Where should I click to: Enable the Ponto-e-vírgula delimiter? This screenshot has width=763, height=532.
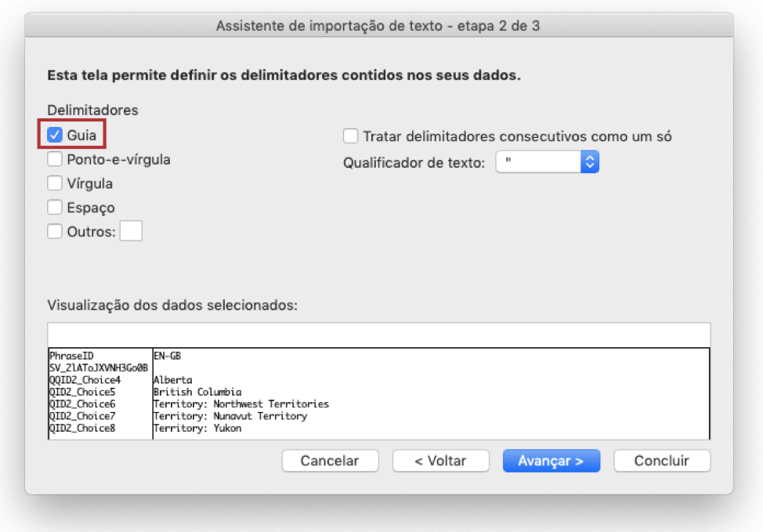55,159
